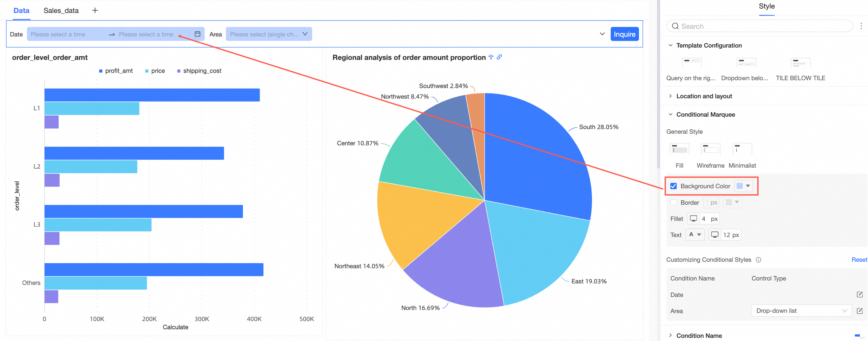The width and height of the screenshot is (868, 341).
Task: Reset the customized conditional styles
Action: tap(859, 260)
